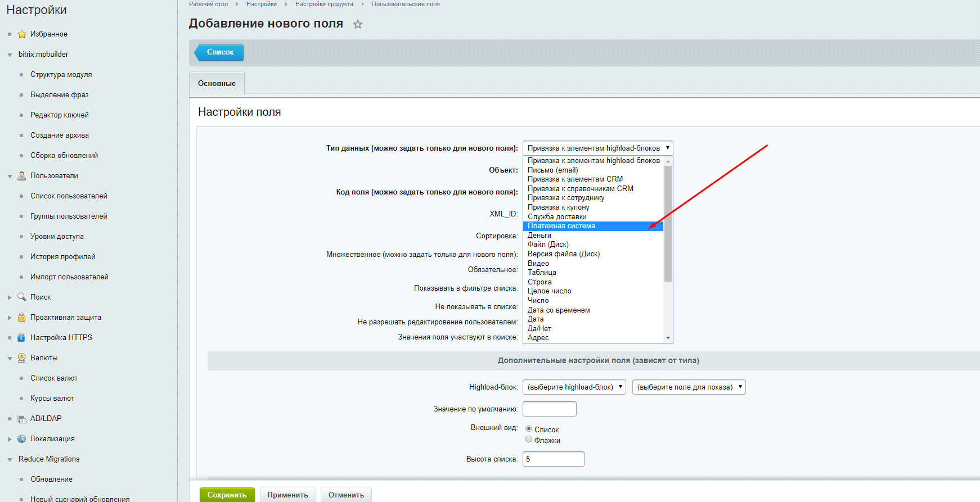This screenshot has width=980, height=502.
Task: Click the Локализация globe icon in sidebar
Action: pyautogui.click(x=22, y=438)
